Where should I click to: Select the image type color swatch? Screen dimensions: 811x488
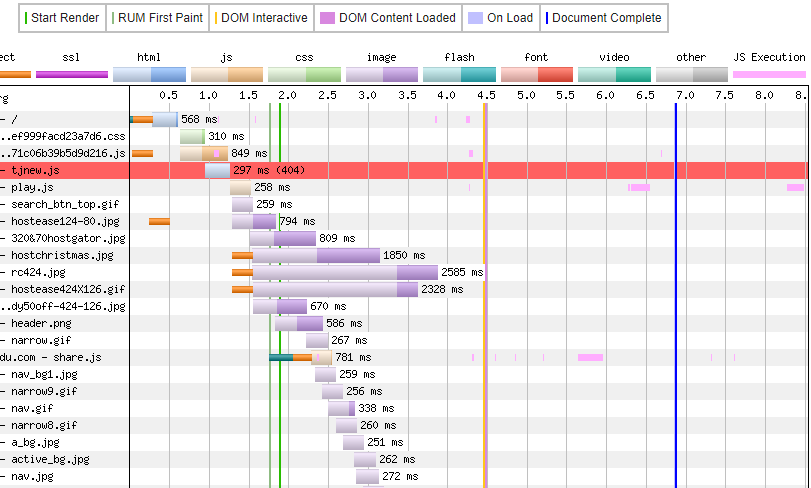382,74
